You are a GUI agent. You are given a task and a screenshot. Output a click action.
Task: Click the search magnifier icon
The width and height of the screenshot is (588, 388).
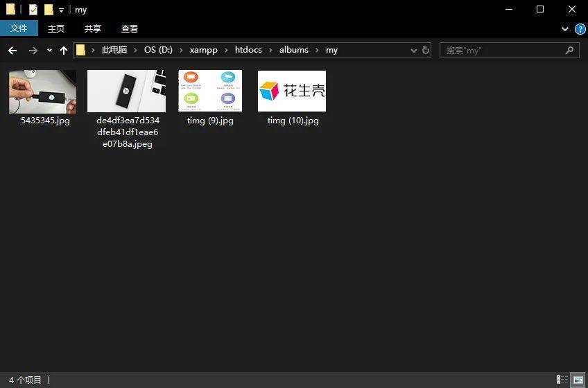569,50
